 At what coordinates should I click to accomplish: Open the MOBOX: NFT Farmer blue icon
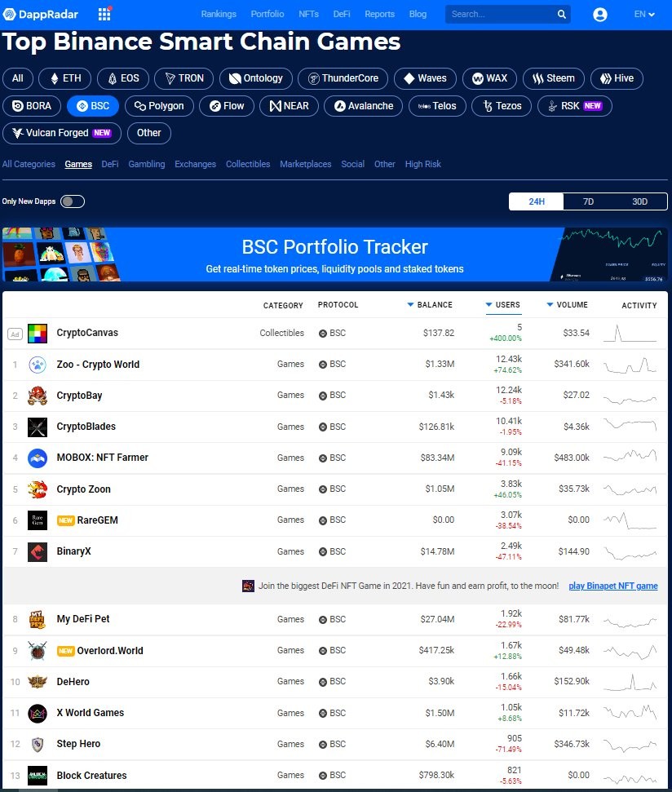pos(38,458)
